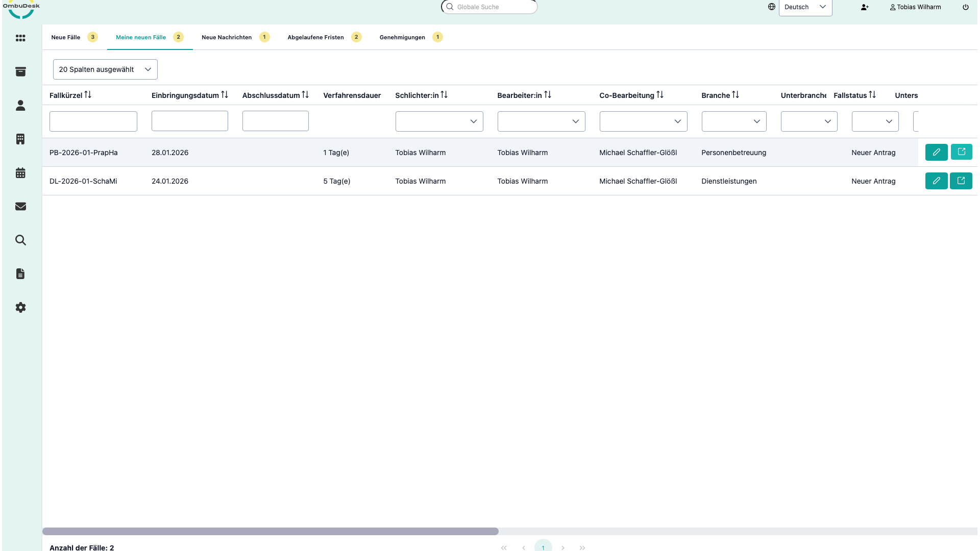Viewport: 980px width, 551px height.
Task: Switch to the Abgelaufene Fristen tab
Action: (315, 37)
